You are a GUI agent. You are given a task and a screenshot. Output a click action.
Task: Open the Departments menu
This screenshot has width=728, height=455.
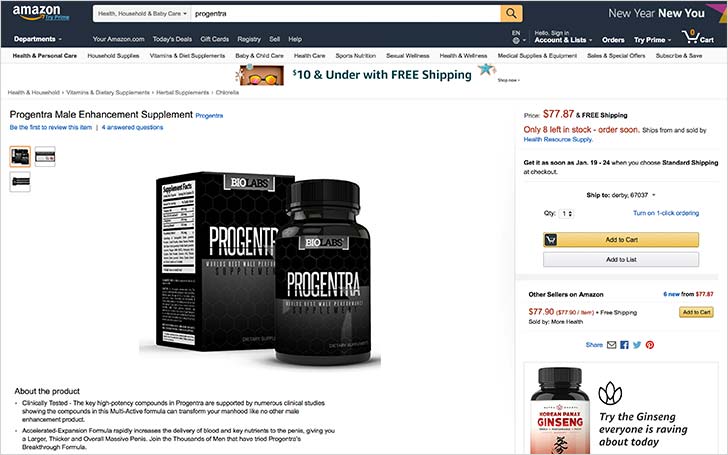click(38, 39)
